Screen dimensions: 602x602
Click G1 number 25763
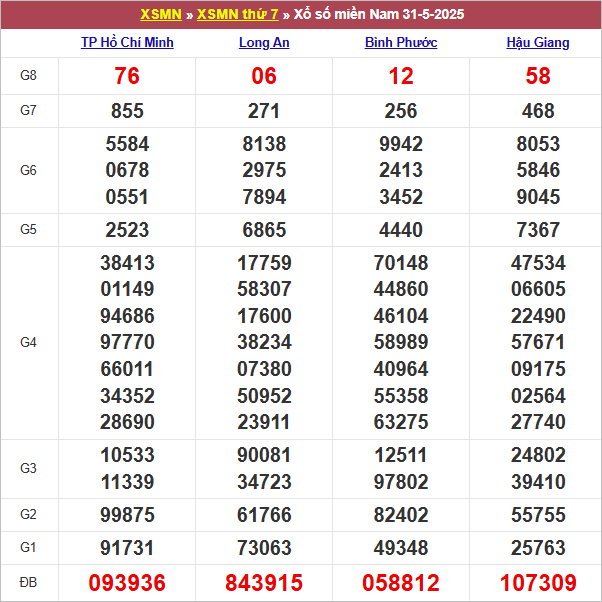point(538,548)
